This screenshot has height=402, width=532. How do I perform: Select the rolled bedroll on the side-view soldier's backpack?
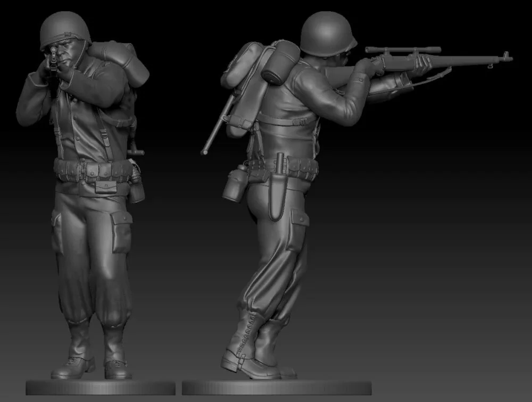(x=281, y=63)
